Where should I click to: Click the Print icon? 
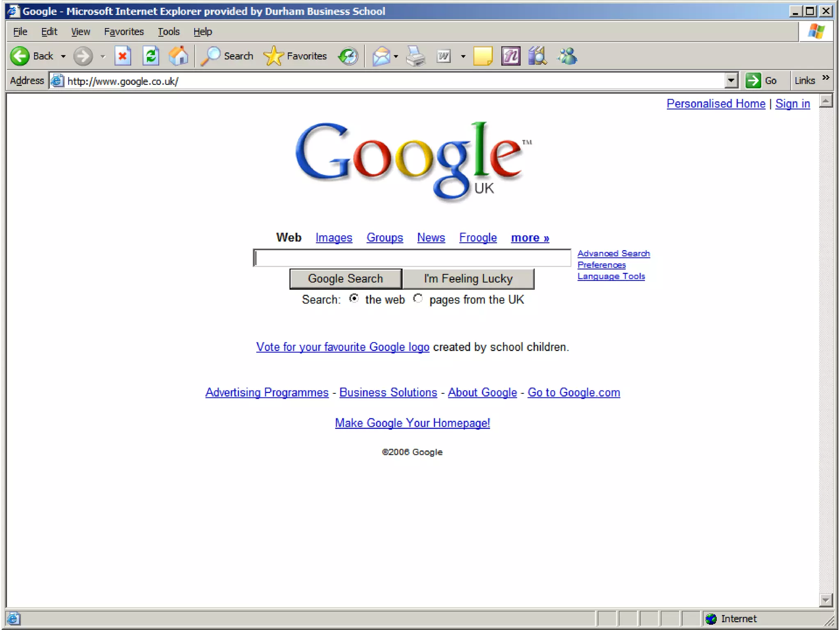415,56
